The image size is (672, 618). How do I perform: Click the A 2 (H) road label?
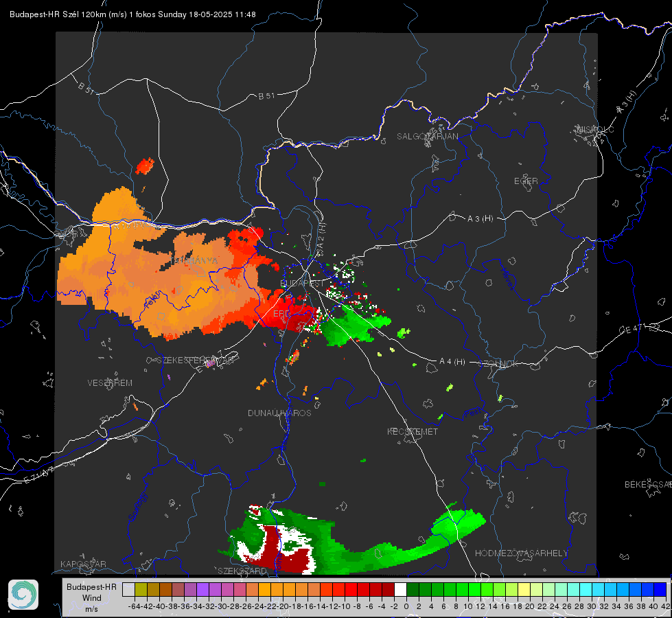321,237
